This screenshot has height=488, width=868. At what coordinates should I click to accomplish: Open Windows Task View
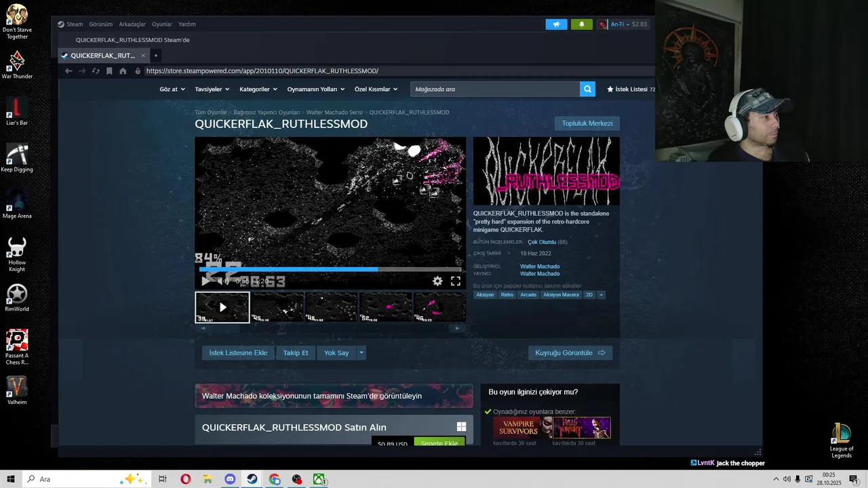[x=163, y=479]
